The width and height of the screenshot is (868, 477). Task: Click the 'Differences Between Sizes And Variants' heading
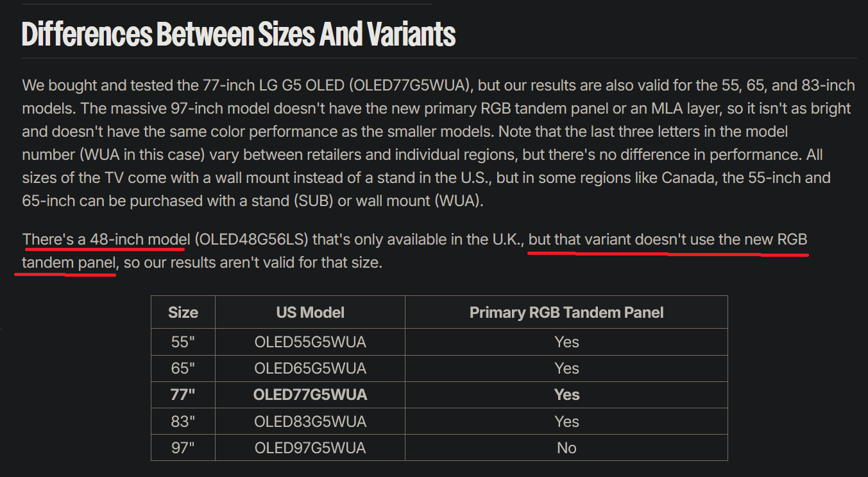(239, 35)
